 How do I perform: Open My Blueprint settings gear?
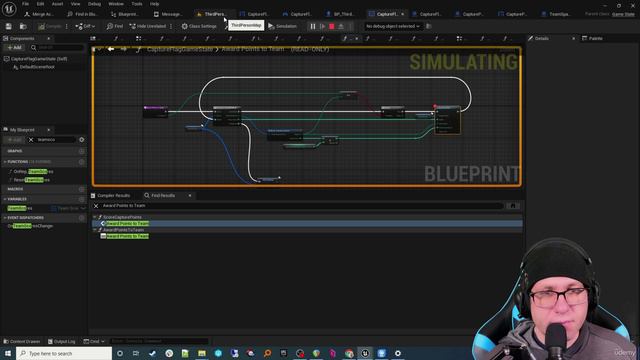82,140
